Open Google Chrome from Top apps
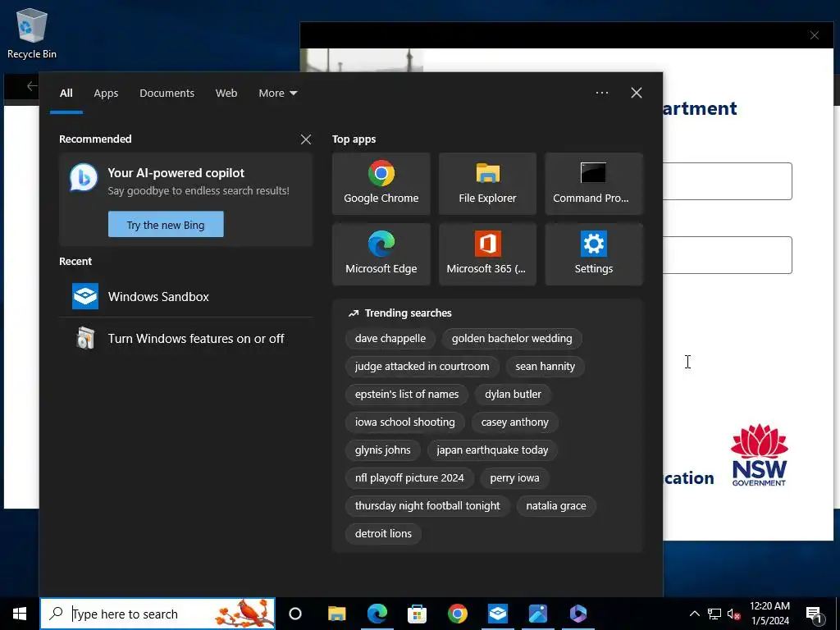Image resolution: width=840 pixels, height=630 pixels. tap(381, 184)
